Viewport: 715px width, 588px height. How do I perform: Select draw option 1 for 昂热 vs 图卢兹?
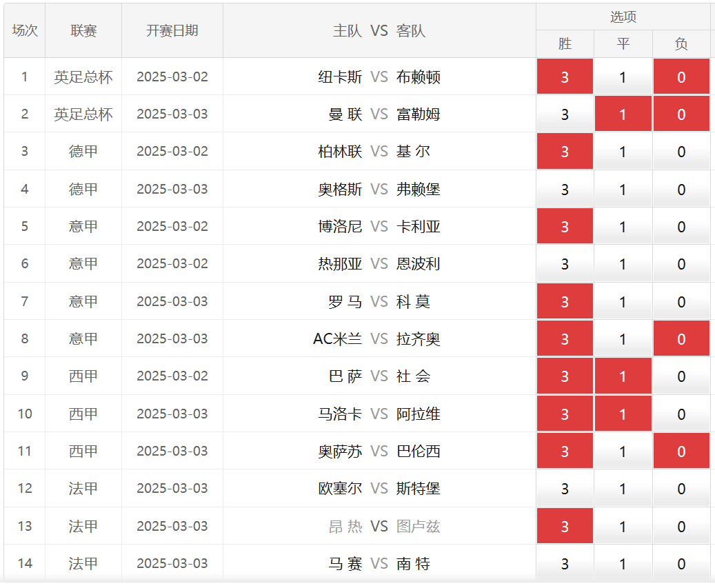coord(623,526)
